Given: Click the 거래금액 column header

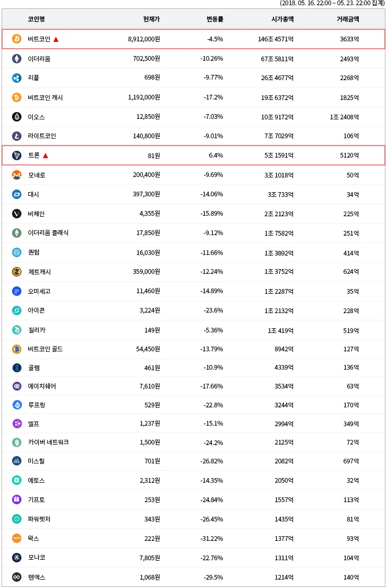Looking at the screenshot, I should tap(348, 19).
